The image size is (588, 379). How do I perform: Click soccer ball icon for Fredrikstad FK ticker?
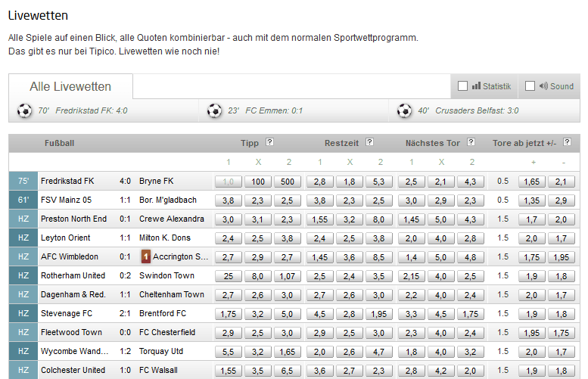[x=24, y=110]
